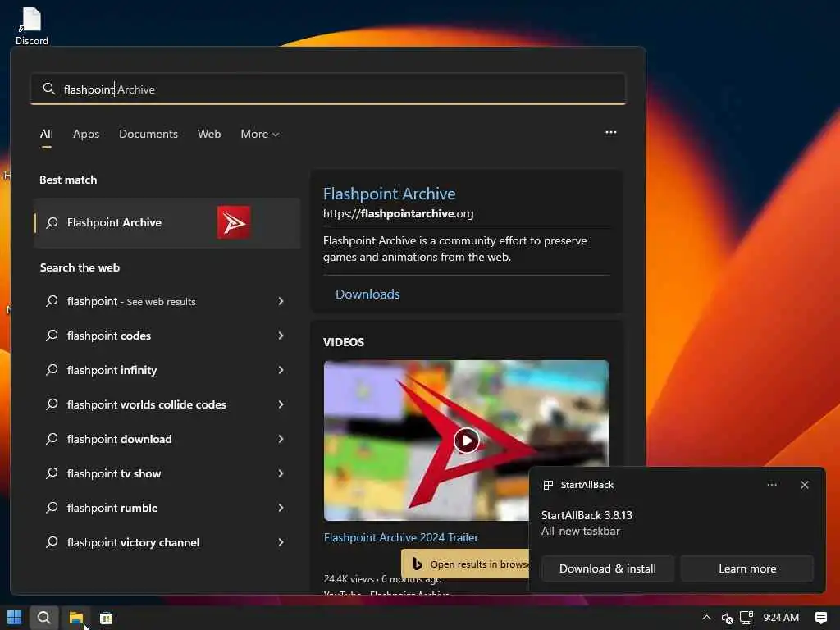Select the flashpoint rumble suggestion
Screen dimensions: 840x630
112,508
